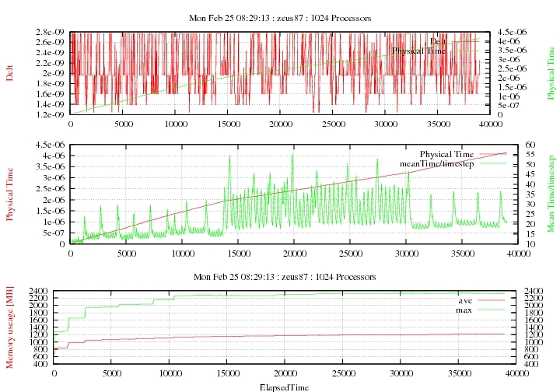Select the 'meanTime/timestep' legend entry

(x=437, y=164)
